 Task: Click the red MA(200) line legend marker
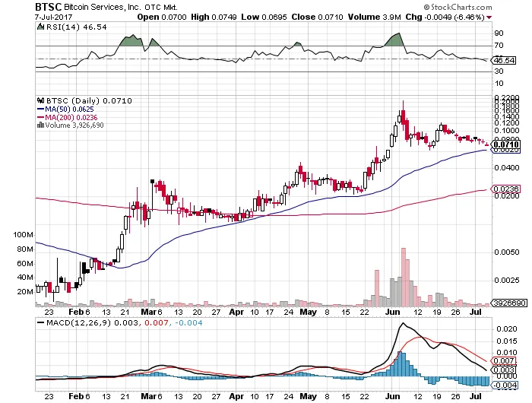click(41, 117)
